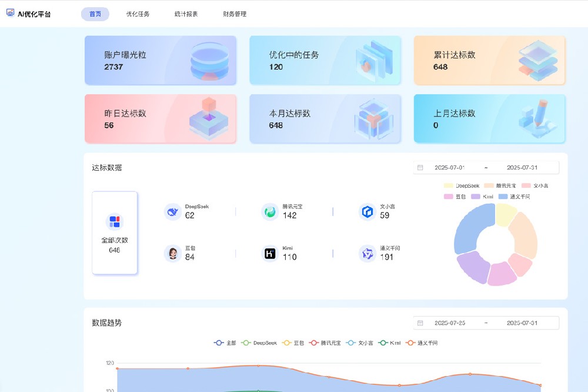Image resolution: width=588 pixels, height=392 pixels.
Task: Click the 全部次数 grid icon
Action: [115, 222]
